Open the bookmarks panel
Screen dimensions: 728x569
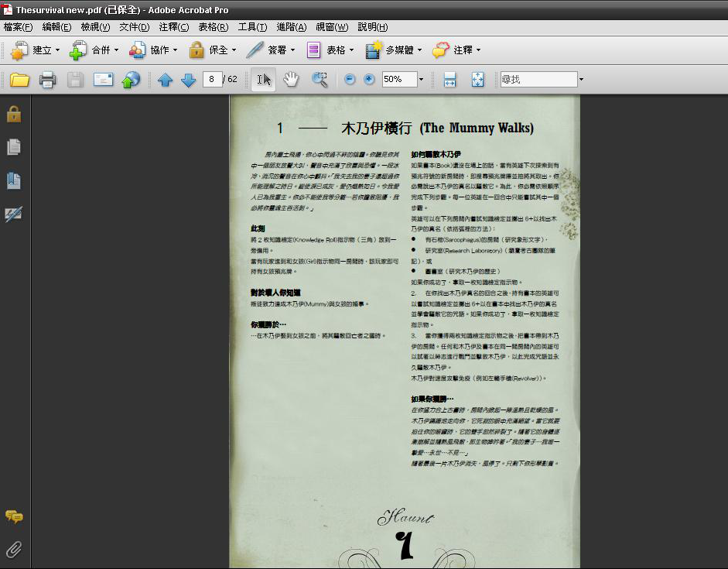[x=14, y=180]
